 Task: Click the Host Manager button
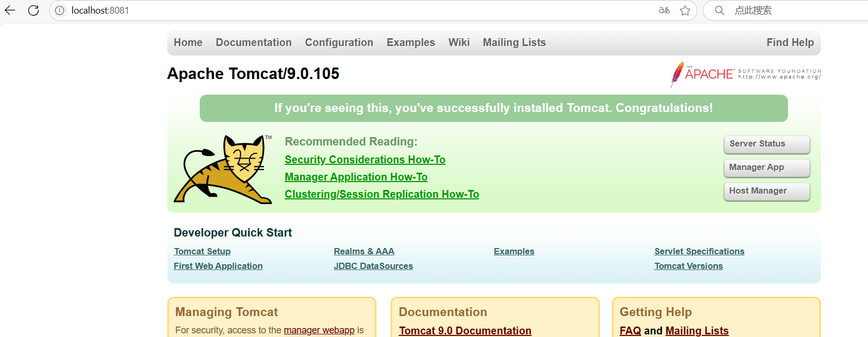767,191
